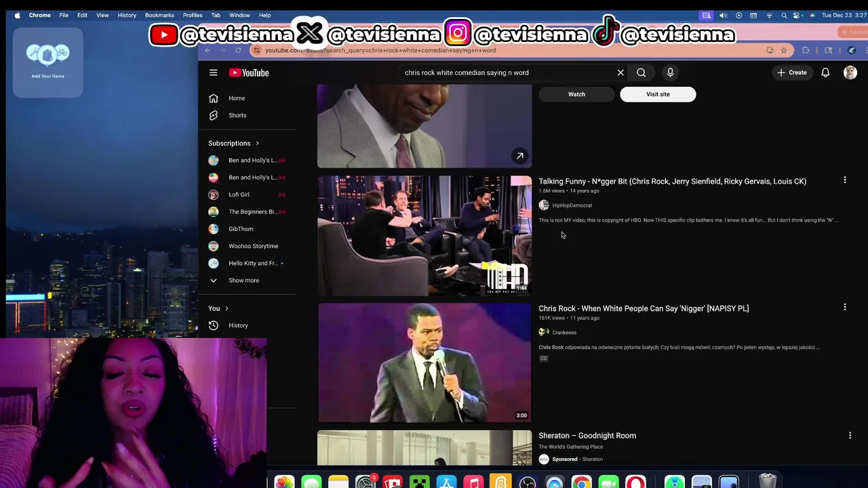Click Crankeess channel avatar

pyautogui.click(x=544, y=332)
